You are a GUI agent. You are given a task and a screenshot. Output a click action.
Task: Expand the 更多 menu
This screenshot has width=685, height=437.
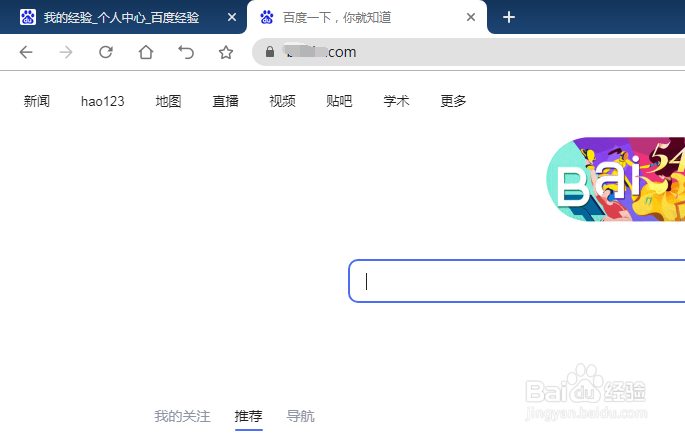[x=453, y=101]
